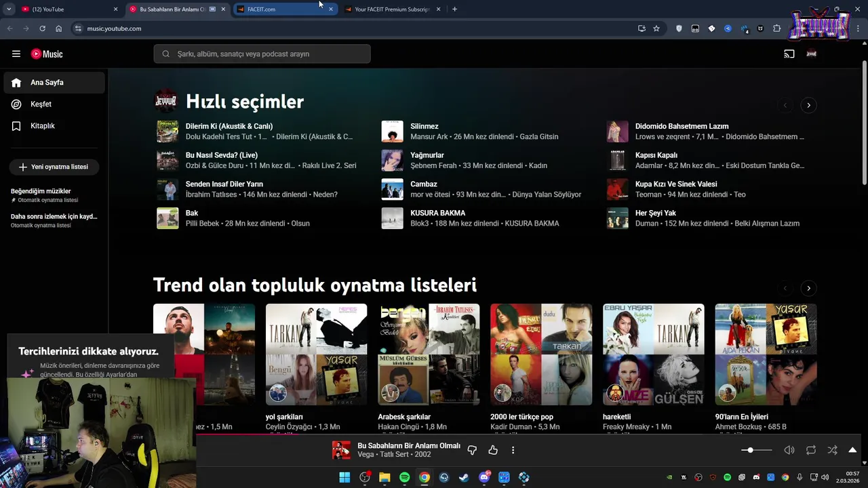Click the install app icon in address bar
The image size is (868, 488).
pos(642,28)
